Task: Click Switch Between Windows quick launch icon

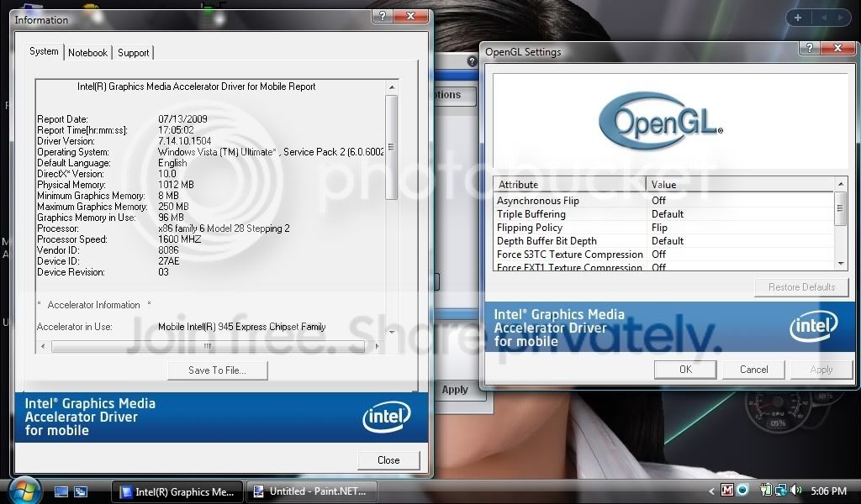Action: click(x=81, y=492)
